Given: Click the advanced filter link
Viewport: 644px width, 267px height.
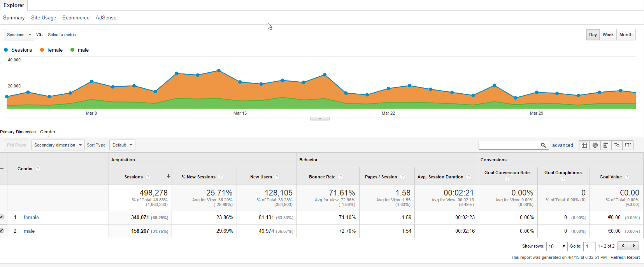Looking at the screenshot, I should point(562,145).
